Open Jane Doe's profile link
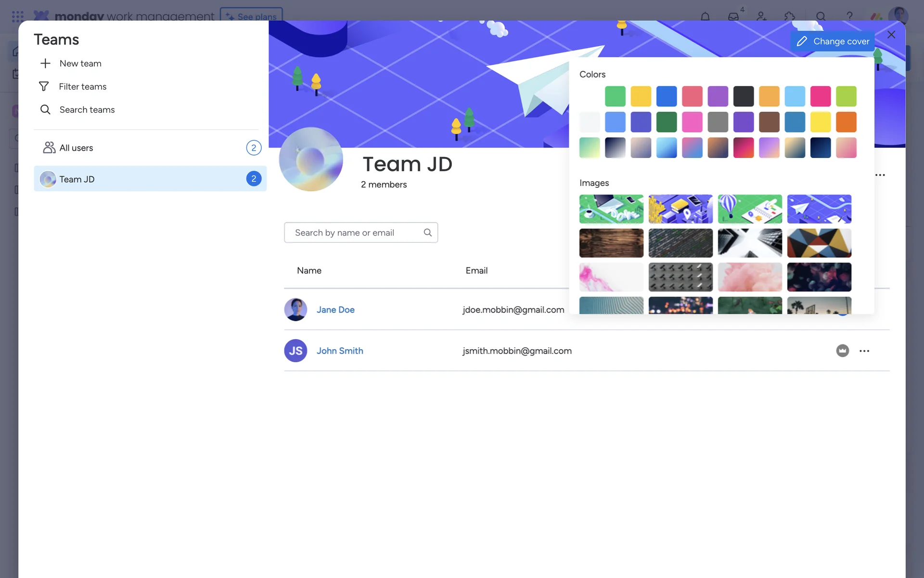Screen dimensions: 924x578 [335, 310]
